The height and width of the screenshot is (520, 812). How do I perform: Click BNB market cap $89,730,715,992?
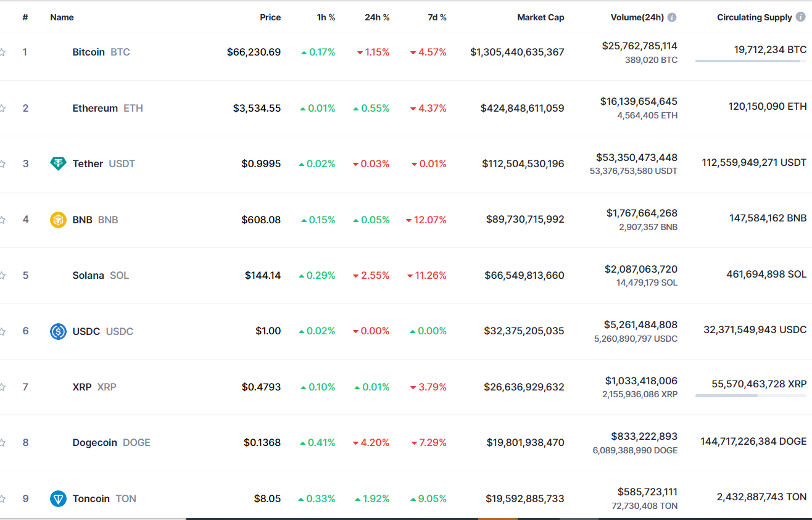[526, 220]
